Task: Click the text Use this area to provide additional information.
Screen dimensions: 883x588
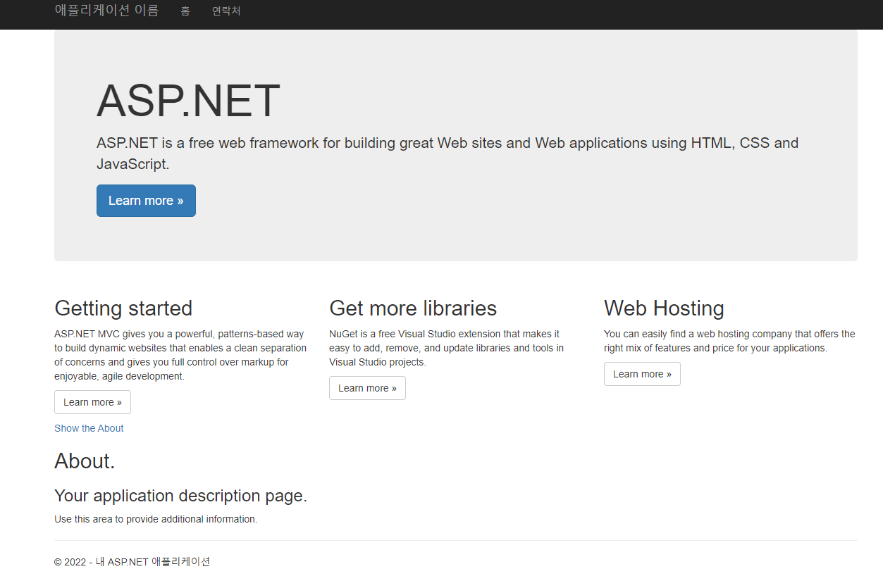Action: coord(156,519)
